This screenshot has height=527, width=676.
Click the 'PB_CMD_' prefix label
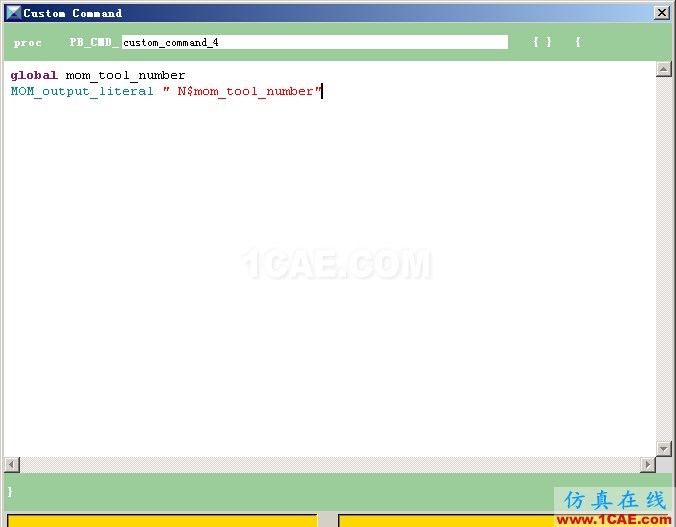point(94,42)
